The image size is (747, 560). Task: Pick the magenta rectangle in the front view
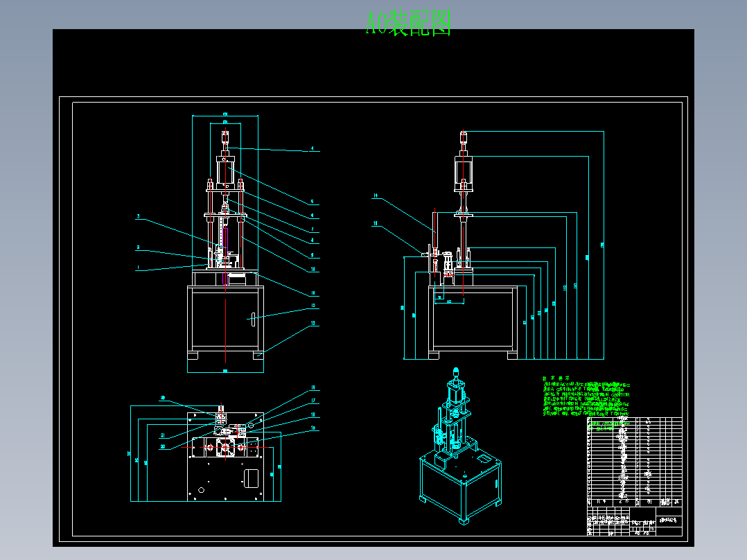225,256
